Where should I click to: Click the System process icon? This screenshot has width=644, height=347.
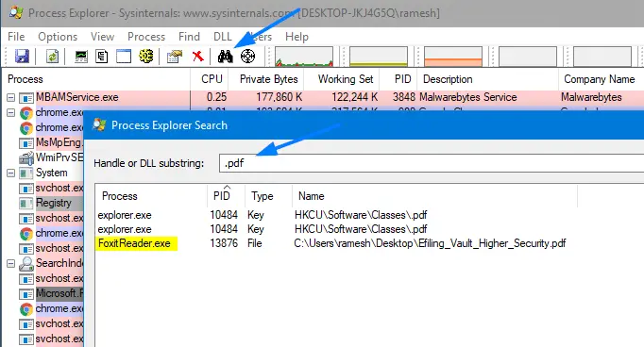pyautogui.click(x=26, y=173)
